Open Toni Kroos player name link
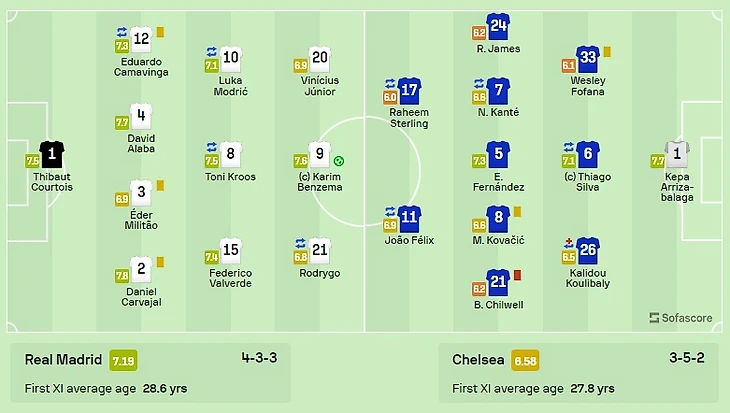The image size is (730, 413). point(230,177)
